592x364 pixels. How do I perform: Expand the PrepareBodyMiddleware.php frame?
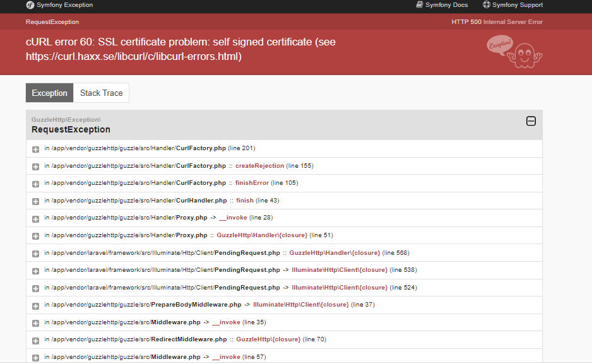tap(35, 305)
